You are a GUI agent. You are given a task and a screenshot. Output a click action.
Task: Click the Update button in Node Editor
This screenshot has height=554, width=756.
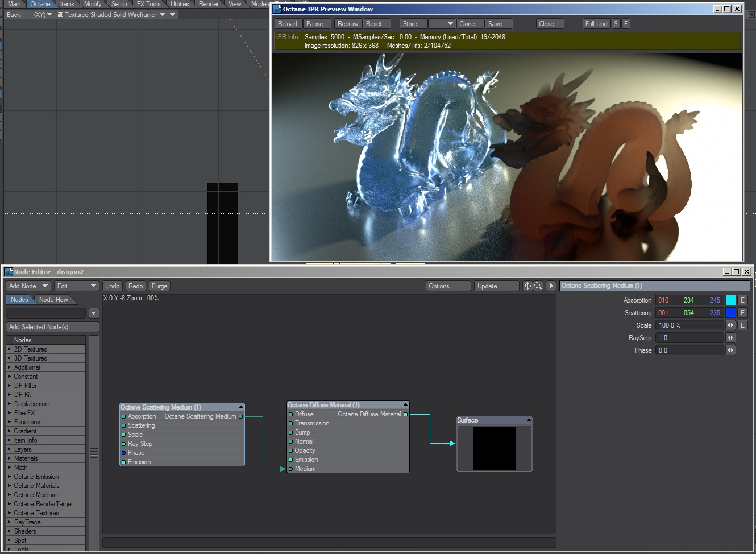click(x=496, y=286)
